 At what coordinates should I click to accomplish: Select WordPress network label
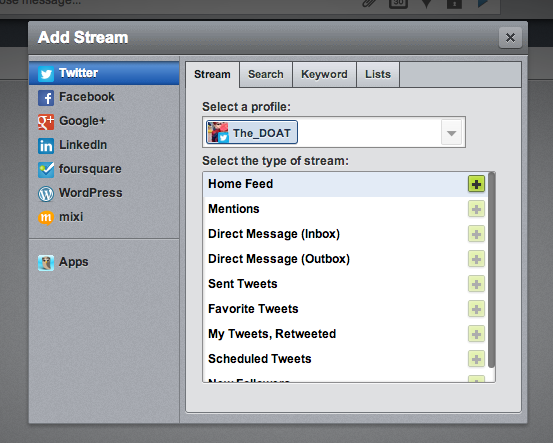point(91,193)
